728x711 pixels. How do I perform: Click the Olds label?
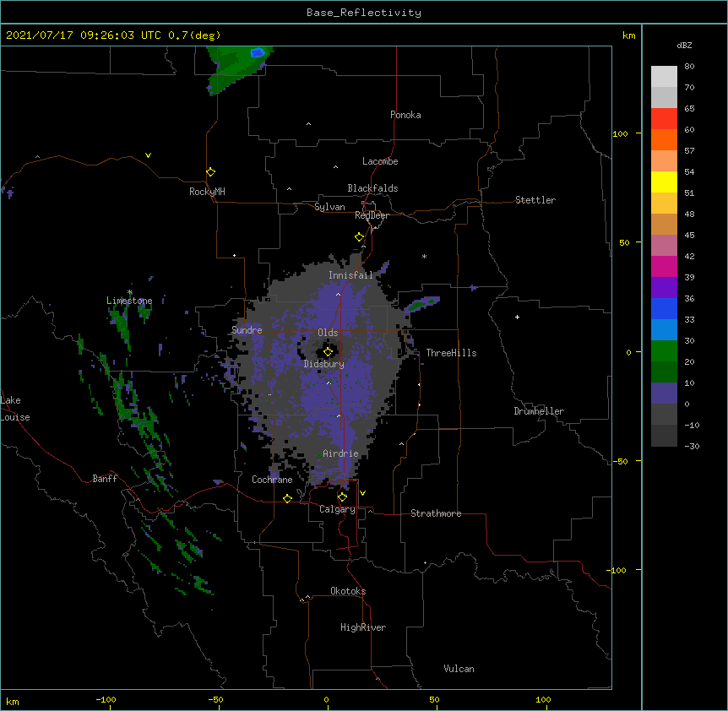328,333
